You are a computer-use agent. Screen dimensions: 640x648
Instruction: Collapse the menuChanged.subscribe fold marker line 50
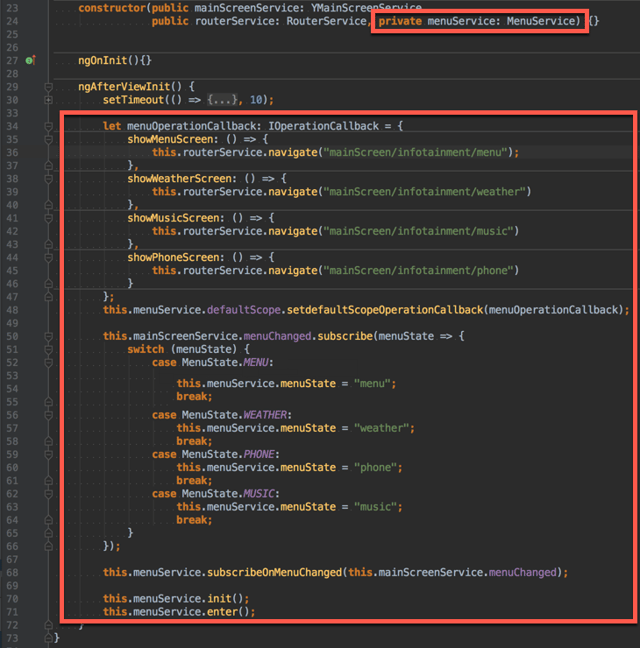point(48,336)
